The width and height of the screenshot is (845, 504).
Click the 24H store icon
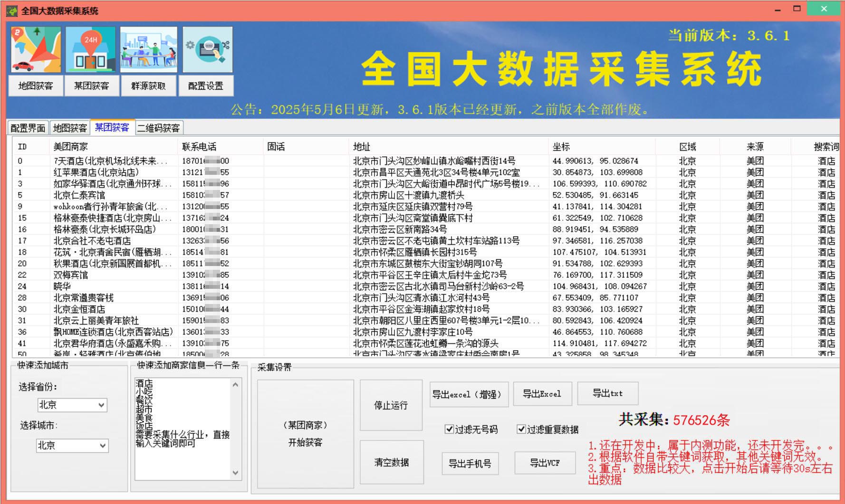[90, 49]
